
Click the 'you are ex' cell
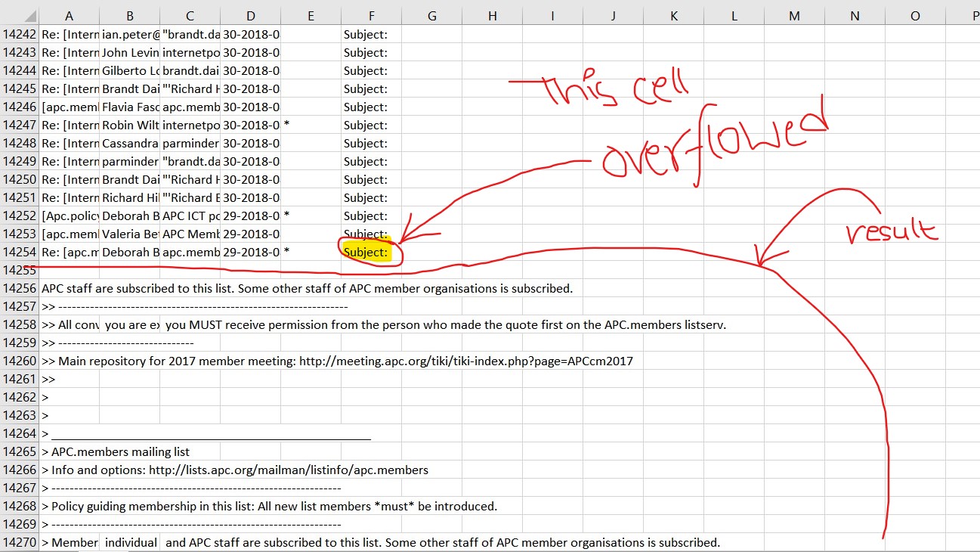pyautogui.click(x=129, y=324)
